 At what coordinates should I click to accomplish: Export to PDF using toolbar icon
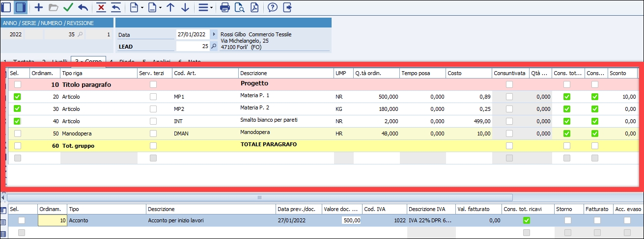click(254, 7)
